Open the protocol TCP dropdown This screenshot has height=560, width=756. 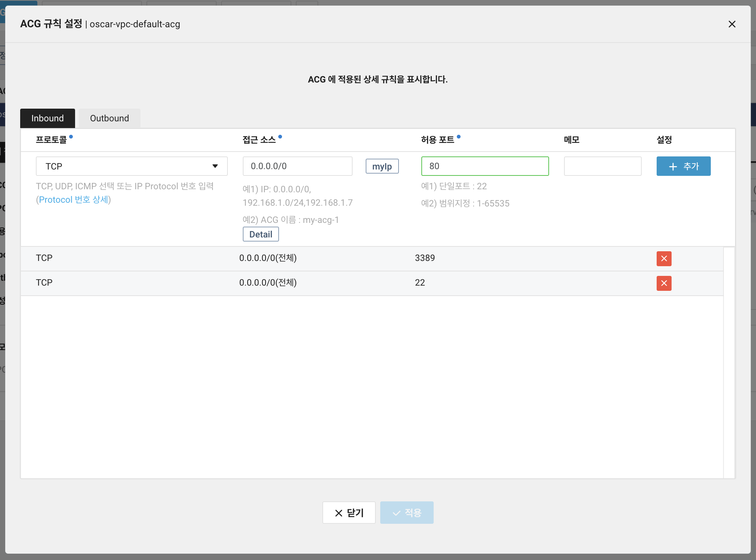coord(131,166)
